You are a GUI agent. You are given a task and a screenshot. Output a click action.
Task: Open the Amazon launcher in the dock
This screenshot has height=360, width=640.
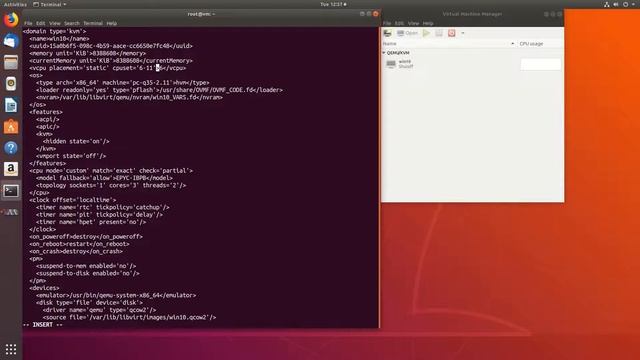11,169
